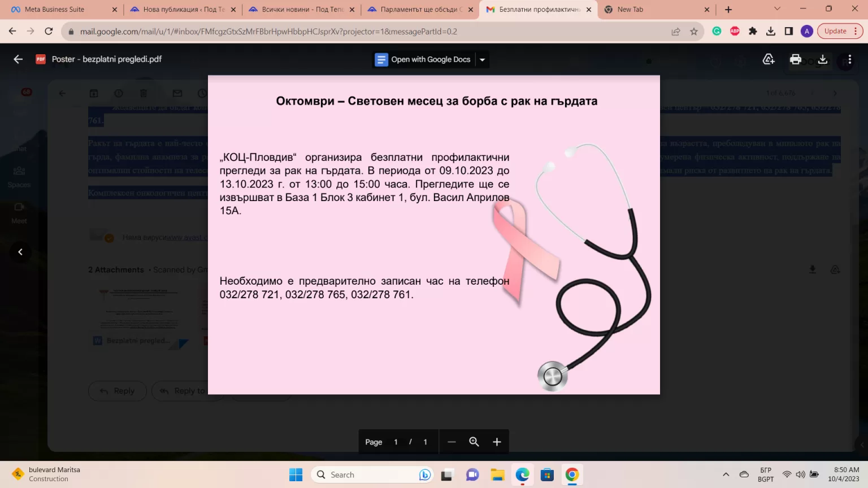
Task: Close the PDF preview with back arrow
Action: (18, 59)
